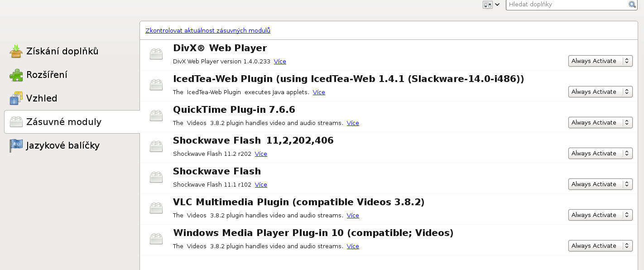Select the VLC Multimedia Plugin title
Image resolution: width=644 pixels, height=270 pixels.
coord(299,202)
